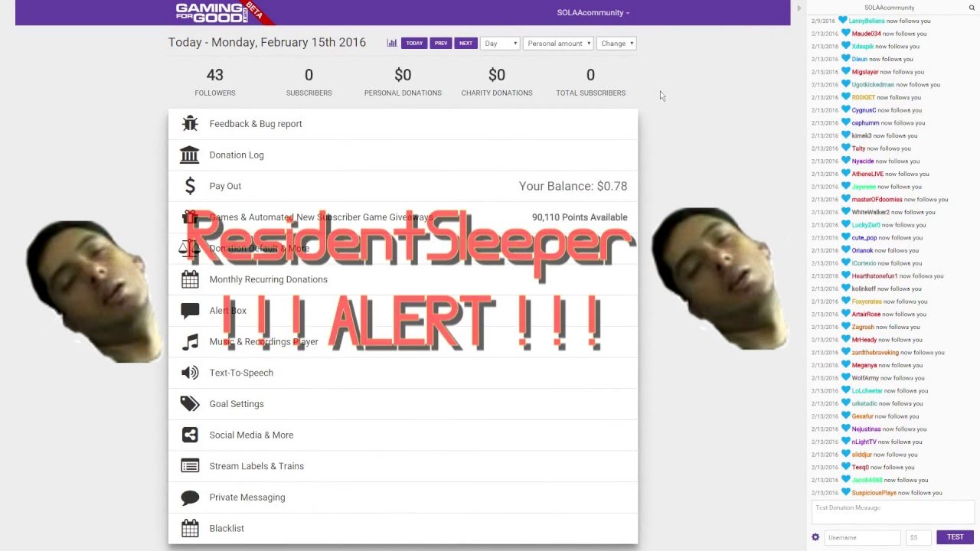Viewport: 980px width, 551px height.
Task: Click the NEXT button
Action: coord(465,44)
